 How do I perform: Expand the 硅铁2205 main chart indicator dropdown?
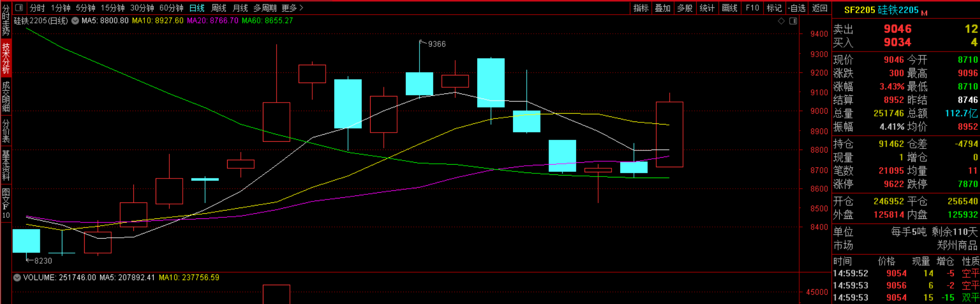tap(75, 21)
